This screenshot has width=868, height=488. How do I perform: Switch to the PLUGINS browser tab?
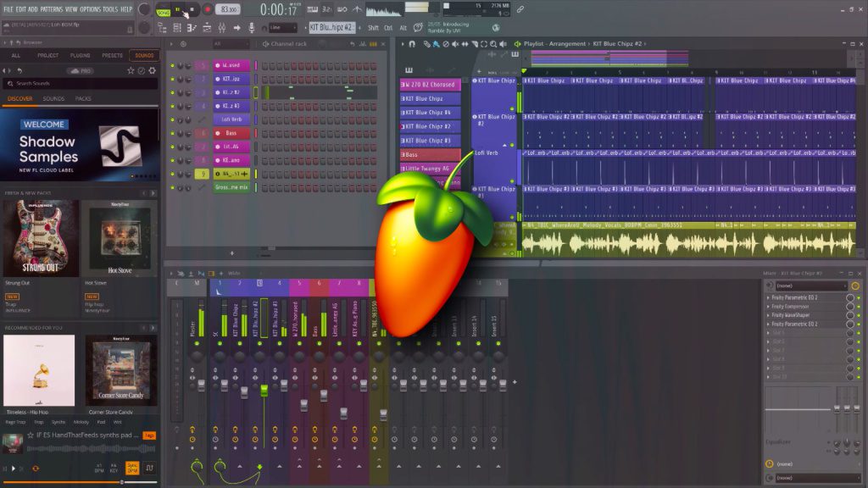pyautogui.click(x=81, y=55)
